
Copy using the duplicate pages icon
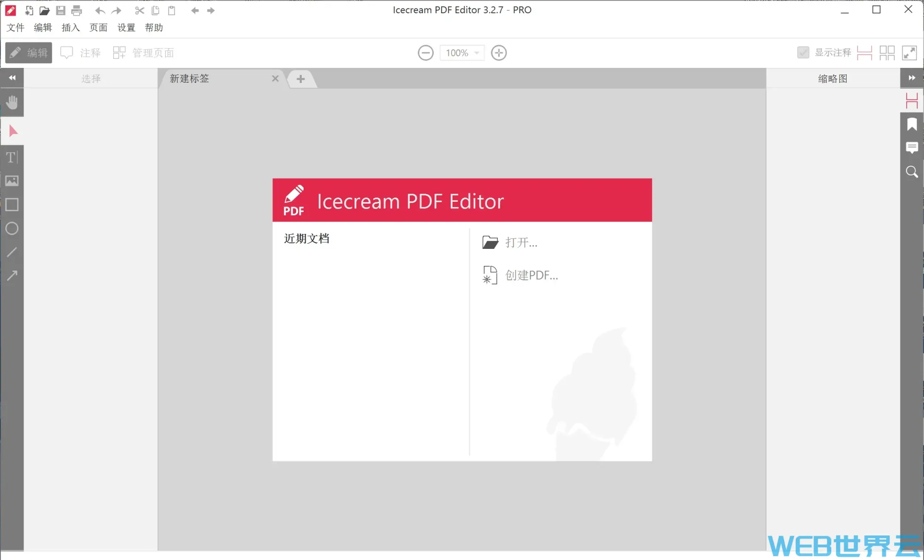coord(155,10)
